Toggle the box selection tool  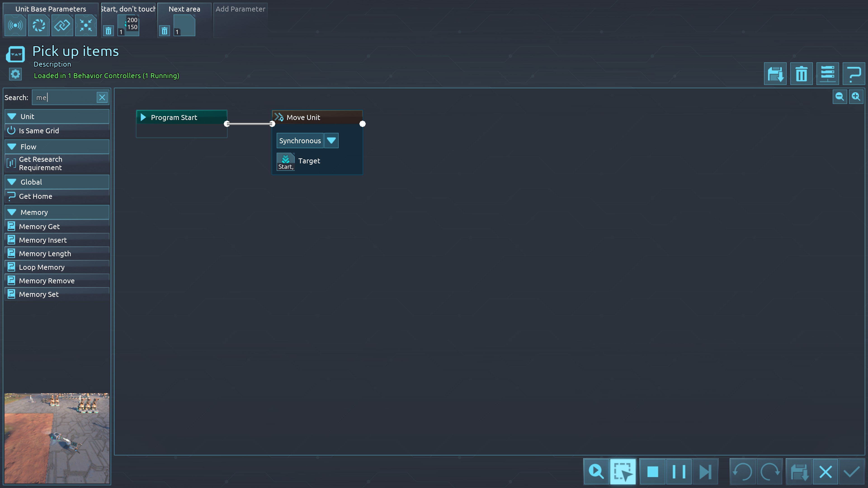pos(623,472)
